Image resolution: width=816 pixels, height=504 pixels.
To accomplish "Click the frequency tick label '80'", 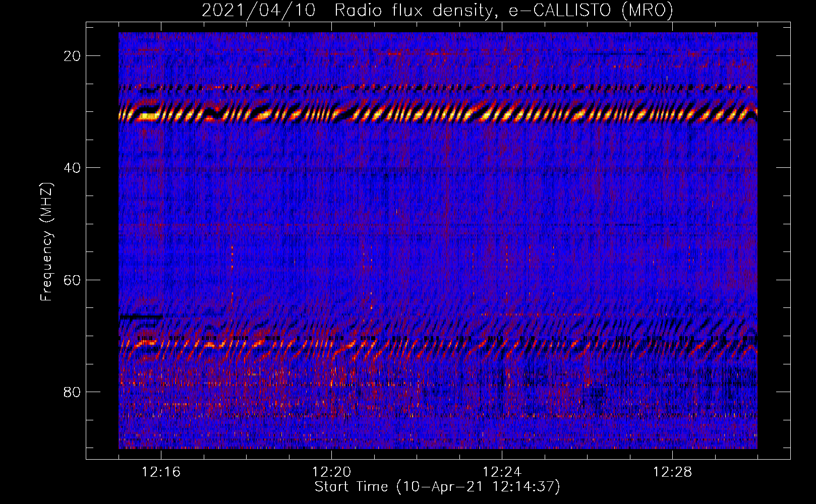I will point(73,392).
